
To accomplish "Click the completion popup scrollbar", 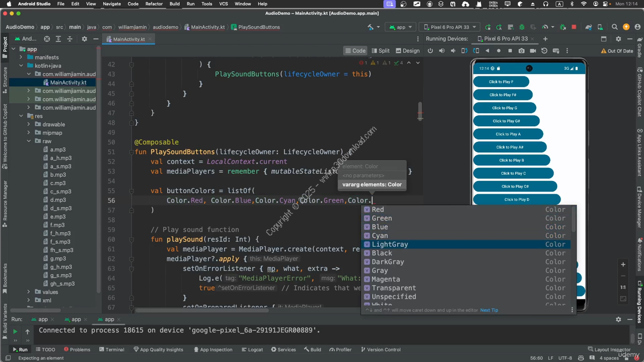I will click(574, 219).
